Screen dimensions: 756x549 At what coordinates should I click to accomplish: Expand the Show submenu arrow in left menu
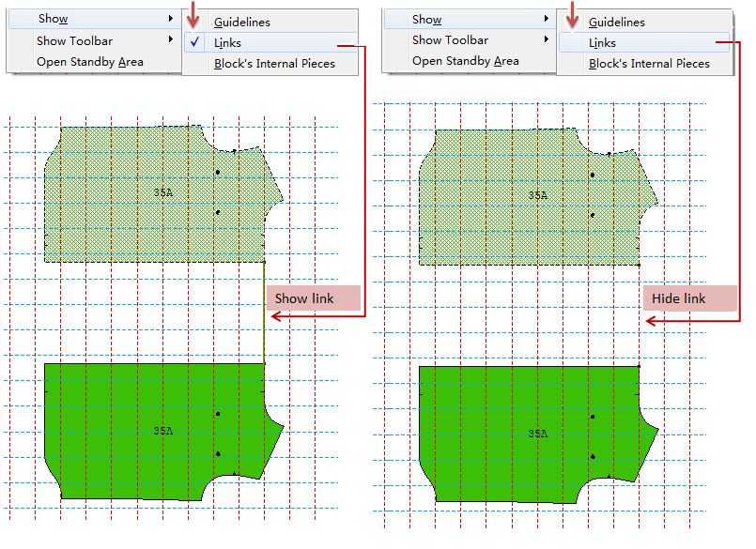pos(171,19)
